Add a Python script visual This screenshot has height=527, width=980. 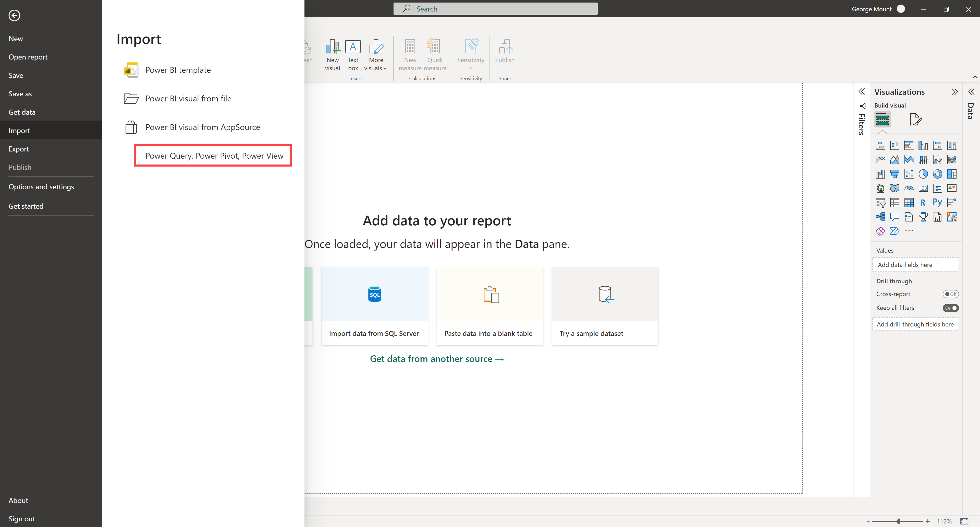pos(937,202)
